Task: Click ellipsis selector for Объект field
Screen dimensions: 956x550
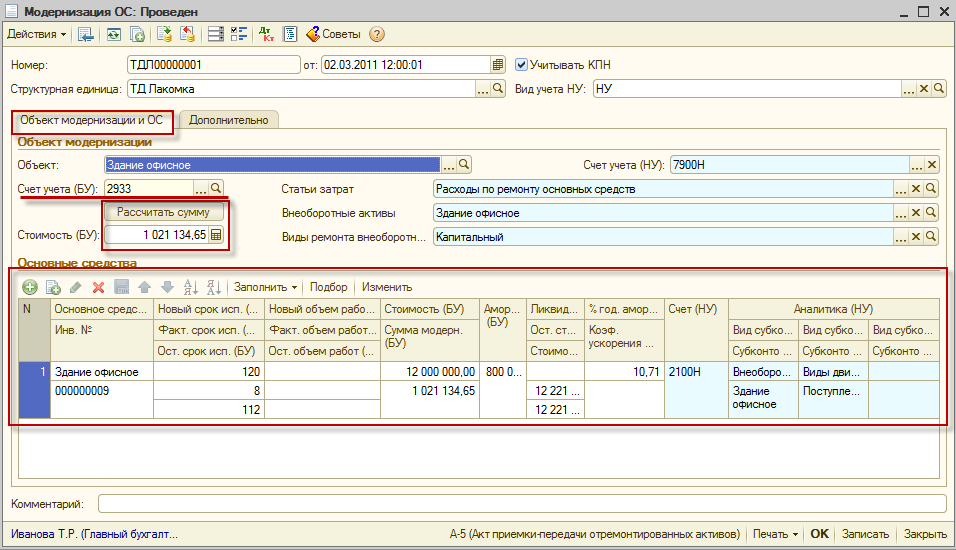Action: (448, 165)
